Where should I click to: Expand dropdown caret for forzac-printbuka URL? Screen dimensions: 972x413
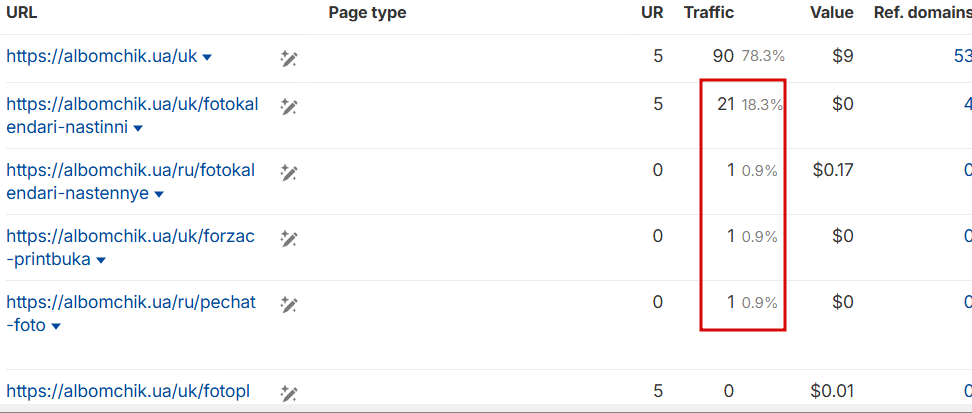[x=101, y=260]
